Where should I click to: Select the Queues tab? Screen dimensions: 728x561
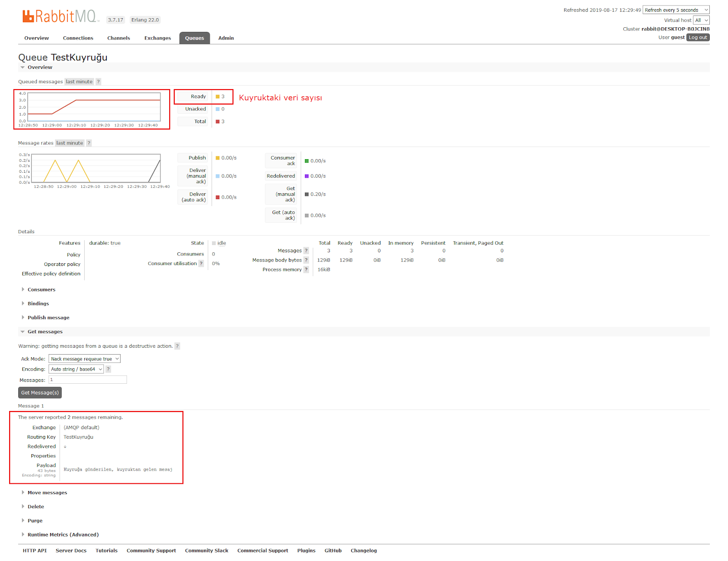[195, 38]
